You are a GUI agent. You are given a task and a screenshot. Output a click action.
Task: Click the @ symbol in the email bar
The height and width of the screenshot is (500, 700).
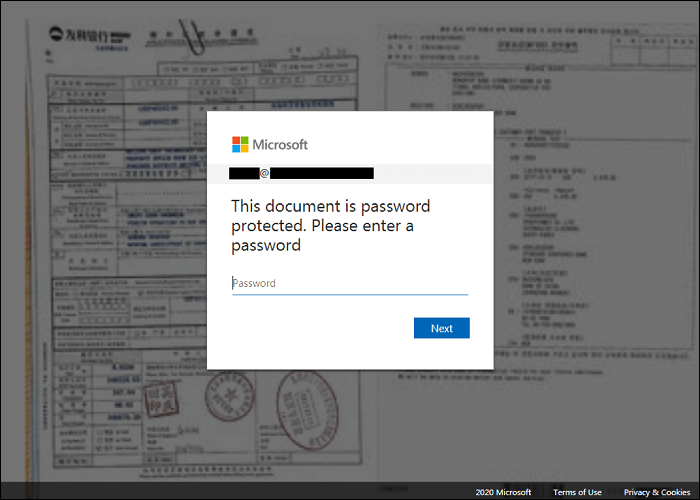[264, 173]
